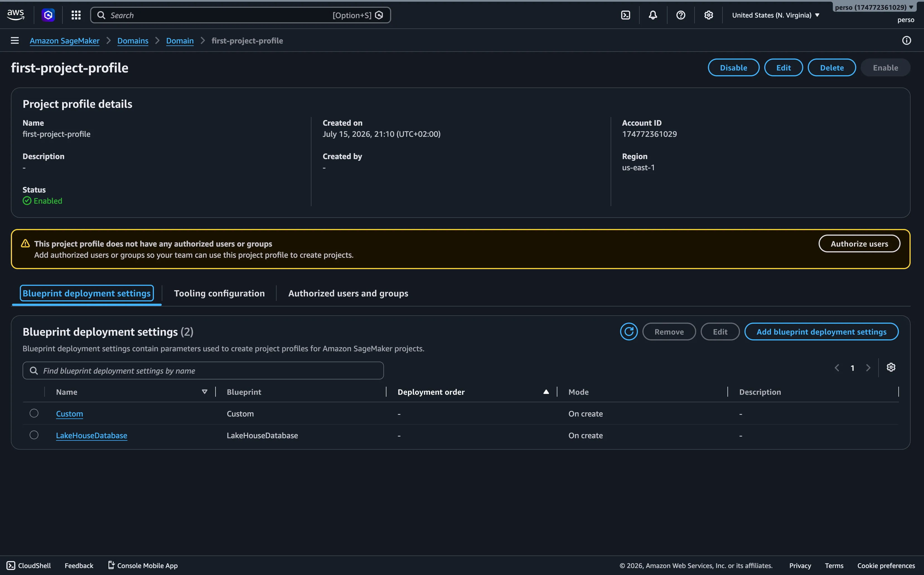The image size is (924, 575).
Task: Open the Terms link in footer
Action: coord(834,566)
